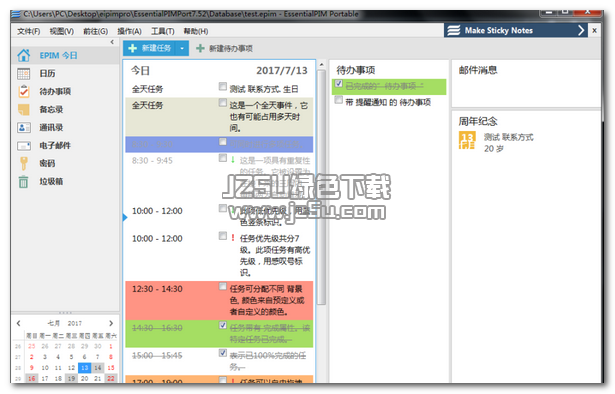The width and height of the screenshot is (615, 394).
Task: Open 文件(F) menu
Action: (x=29, y=31)
